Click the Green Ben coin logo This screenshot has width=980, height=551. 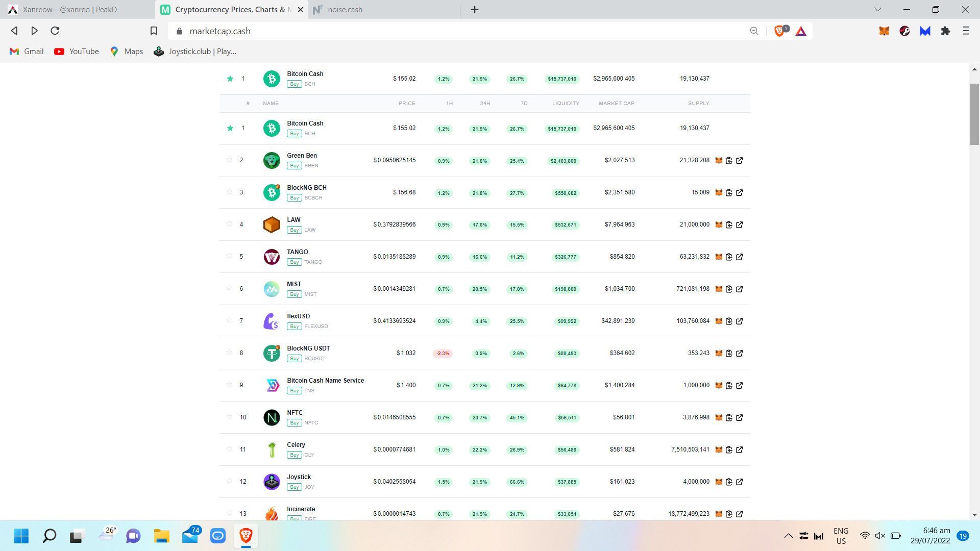click(272, 160)
